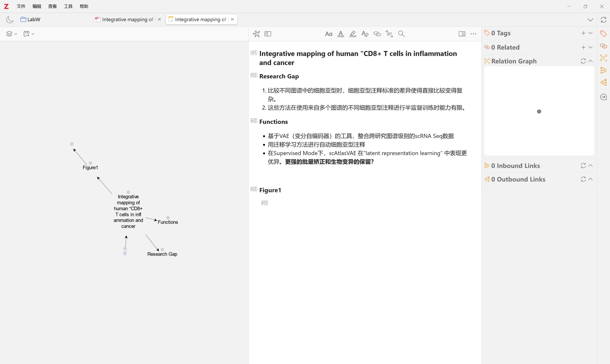Open the three-dot more options menu
This screenshot has height=364, width=610.
[473, 34]
